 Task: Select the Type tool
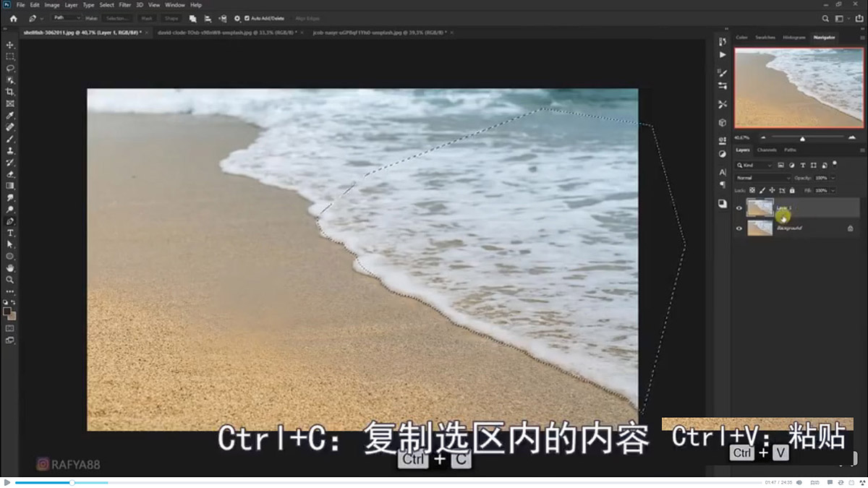click(x=10, y=232)
